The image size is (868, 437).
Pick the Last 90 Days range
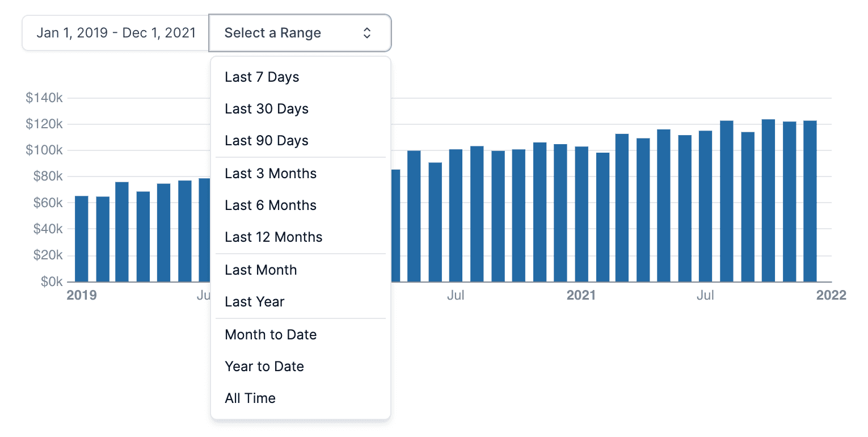point(266,141)
